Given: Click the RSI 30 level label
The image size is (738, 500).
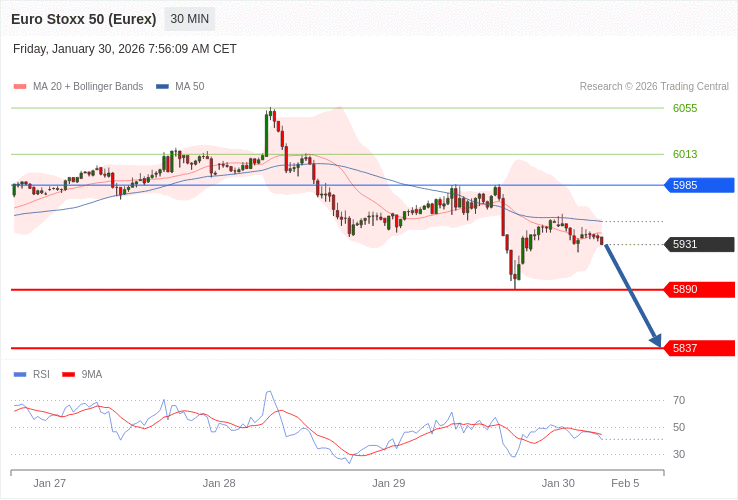Looking at the screenshot, I should pos(679,454).
